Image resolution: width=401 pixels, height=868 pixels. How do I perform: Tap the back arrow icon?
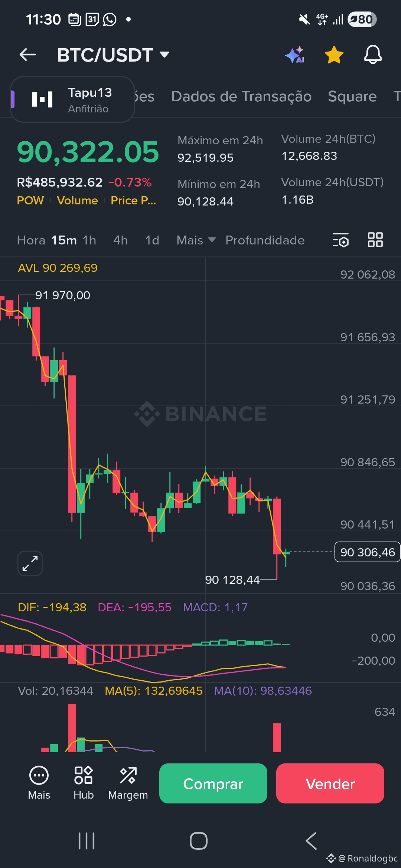coord(28,55)
